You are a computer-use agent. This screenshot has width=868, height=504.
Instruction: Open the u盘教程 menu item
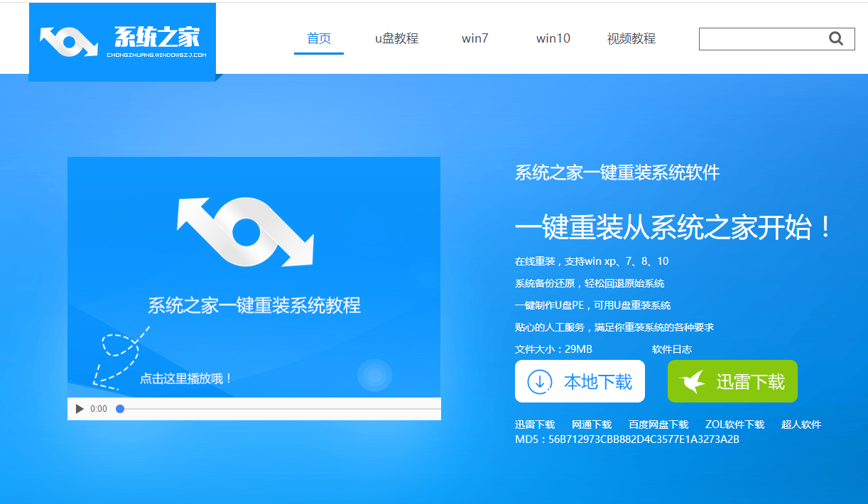[396, 39]
